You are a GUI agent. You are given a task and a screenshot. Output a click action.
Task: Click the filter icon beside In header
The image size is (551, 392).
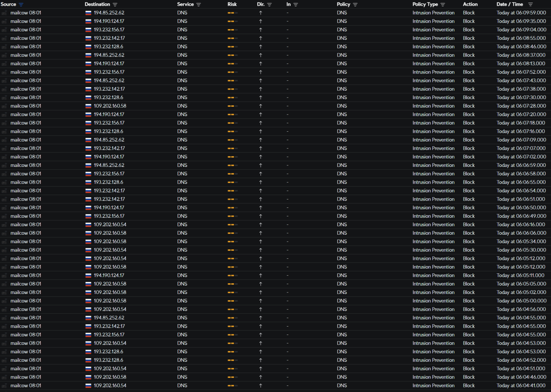295,5
